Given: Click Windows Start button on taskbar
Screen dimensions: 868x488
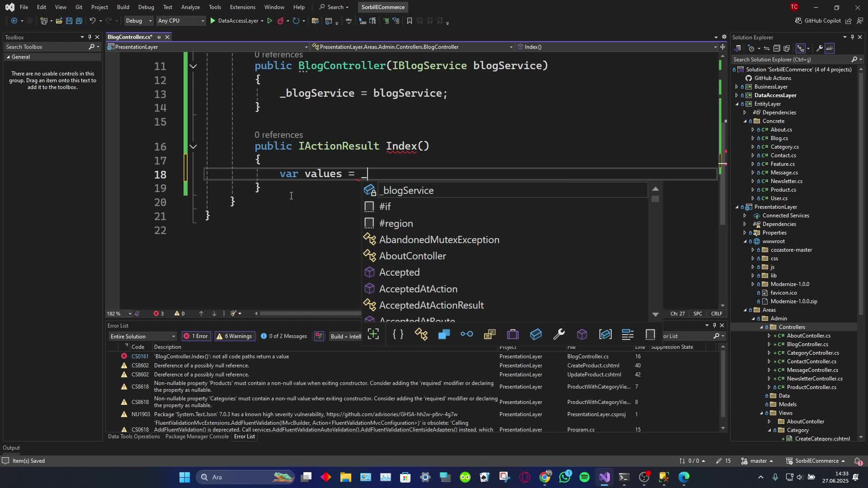Looking at the screenshot, I should pyautogui.click(x=184, y=477).
